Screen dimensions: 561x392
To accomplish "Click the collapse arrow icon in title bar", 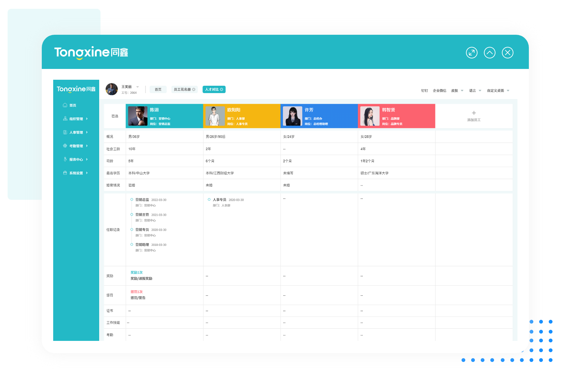I will pos(490,53).
